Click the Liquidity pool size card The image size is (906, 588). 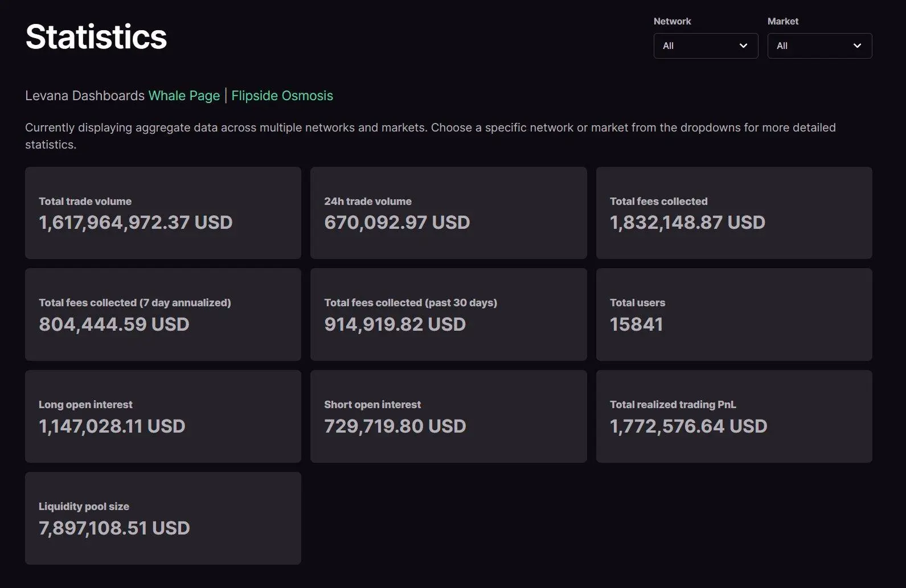click(163, 518)
